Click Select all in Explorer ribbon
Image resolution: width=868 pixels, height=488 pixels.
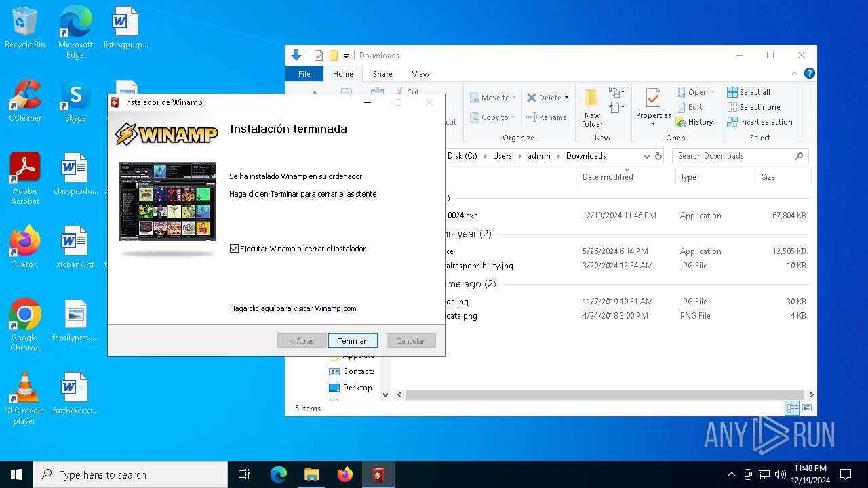[x=749, y=92]
